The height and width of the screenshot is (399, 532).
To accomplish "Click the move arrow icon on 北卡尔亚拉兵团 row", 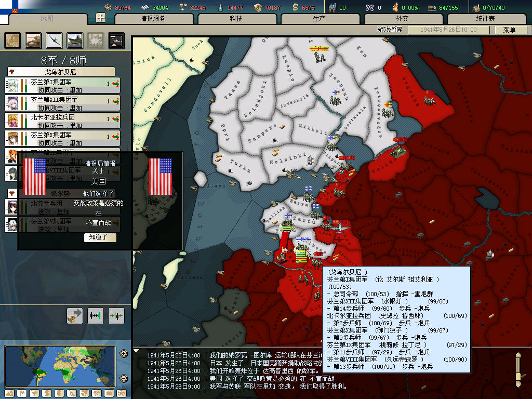I will (x=116, y=119).
